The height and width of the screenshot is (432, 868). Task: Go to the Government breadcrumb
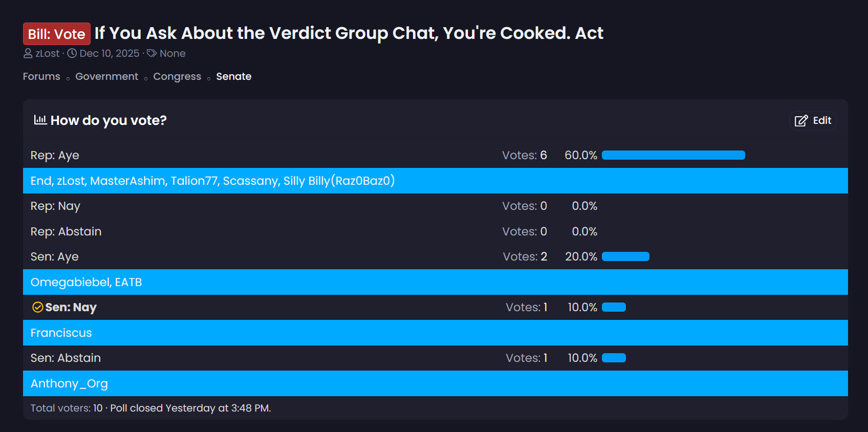pyautogui.click(x=106, y=76)
